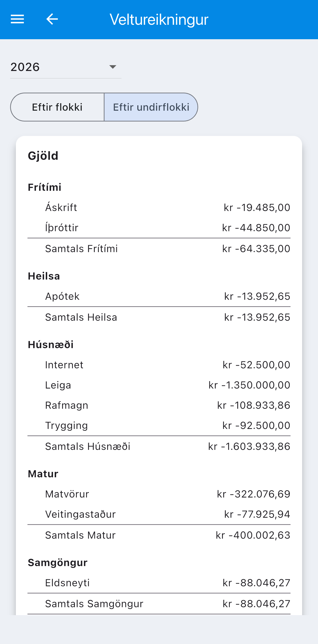
Task: Open the Internet expense entry
Action: [x=159, y=365]
